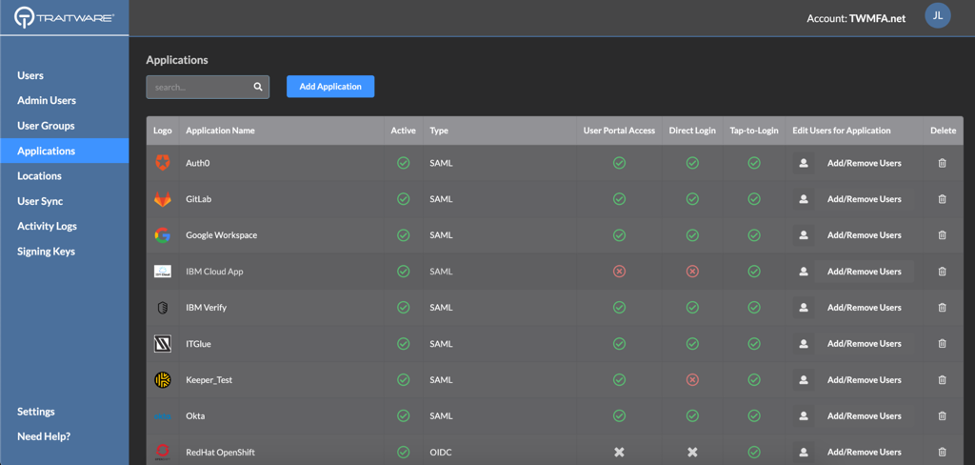Toggle Direct Login for IBM Cloud App

(x=692, y=272)
